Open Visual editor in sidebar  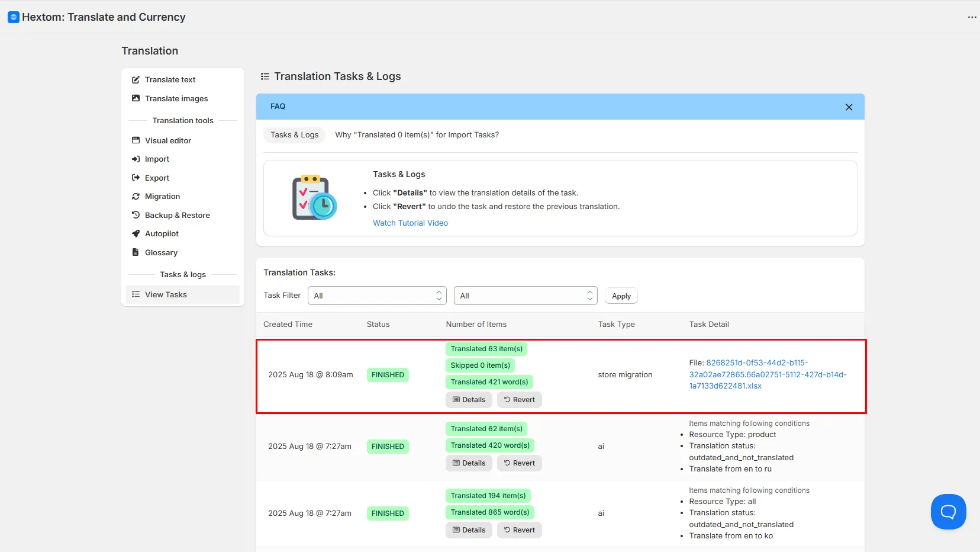(168, 140)
